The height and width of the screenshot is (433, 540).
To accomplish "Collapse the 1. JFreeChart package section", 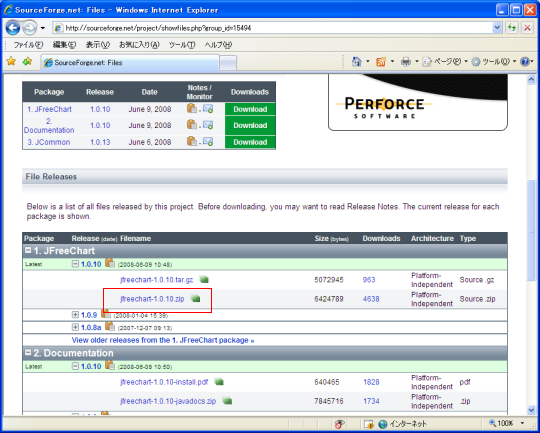I will [x=28, y=250].
